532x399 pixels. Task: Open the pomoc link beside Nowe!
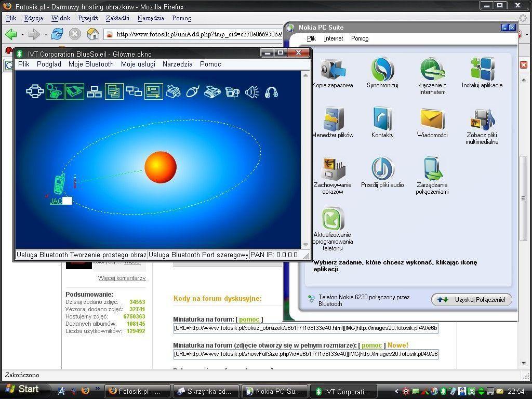[371, 345]
